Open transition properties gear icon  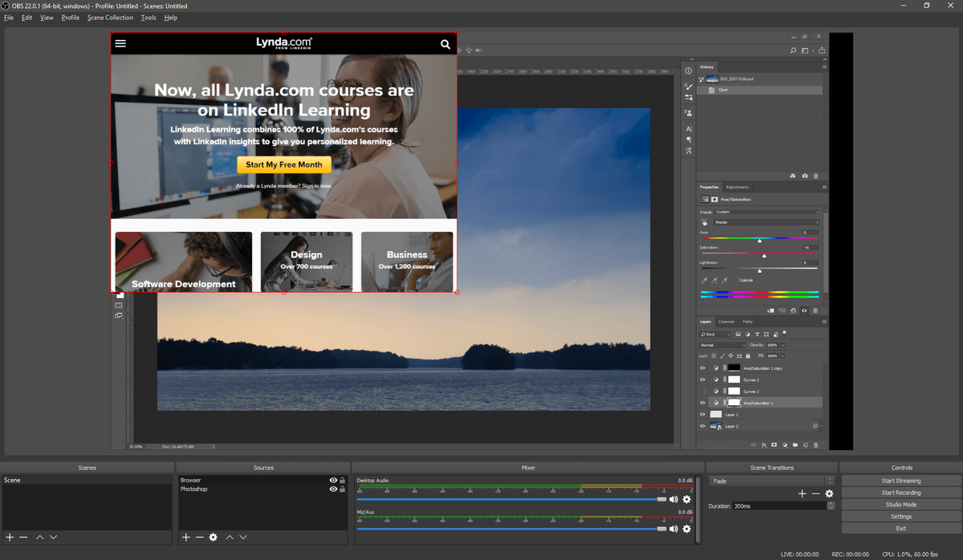click(x=830, y=493)
